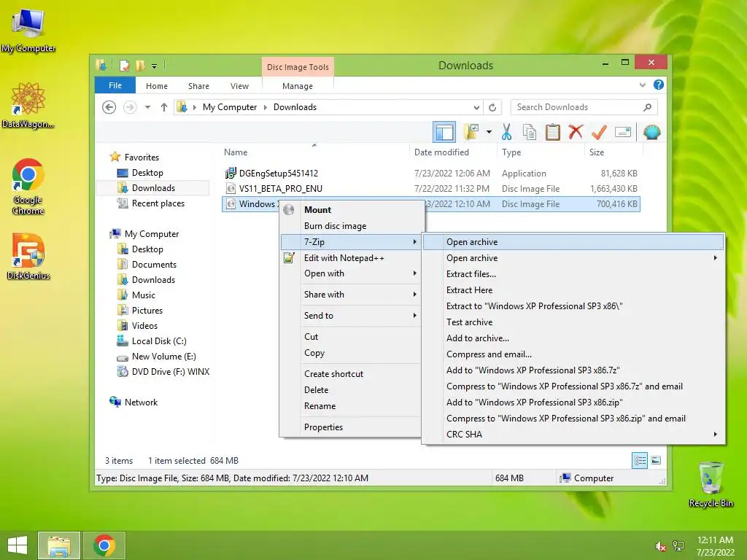Select Edit with Notepad++
This screenshot has width=747, height=560.
(351, 257)
